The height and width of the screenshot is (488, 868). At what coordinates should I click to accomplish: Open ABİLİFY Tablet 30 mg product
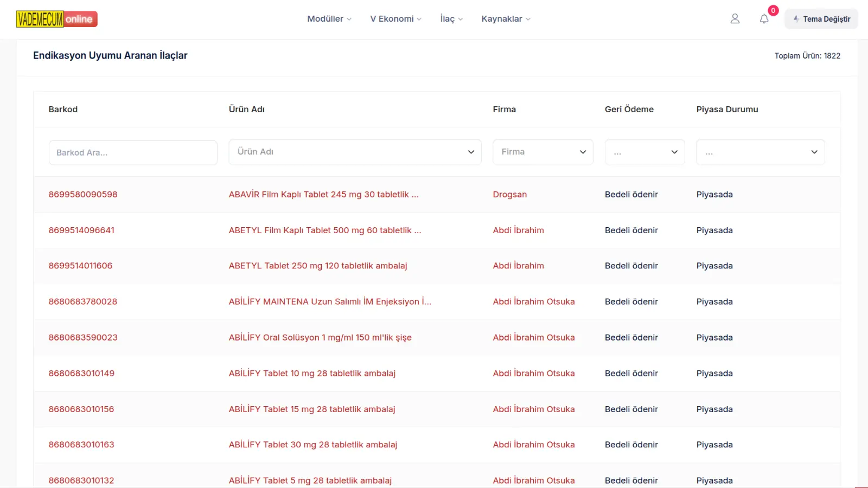313,445
